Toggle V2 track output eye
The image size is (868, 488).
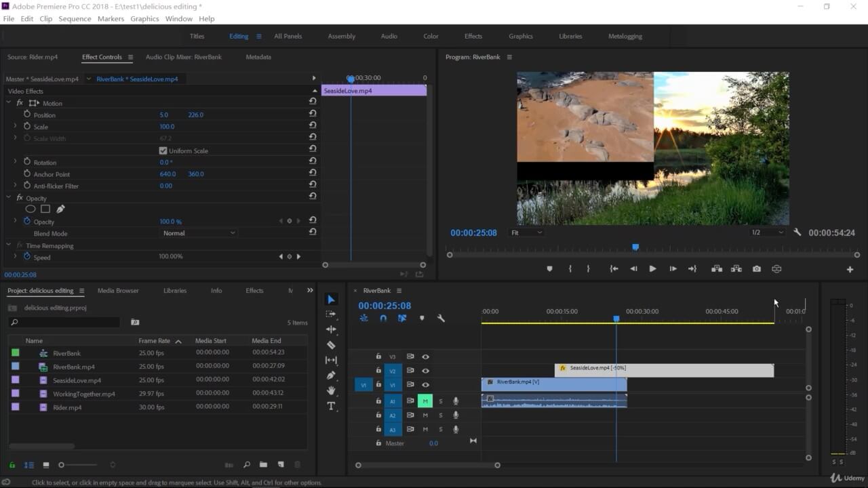[x=425, y=371]
